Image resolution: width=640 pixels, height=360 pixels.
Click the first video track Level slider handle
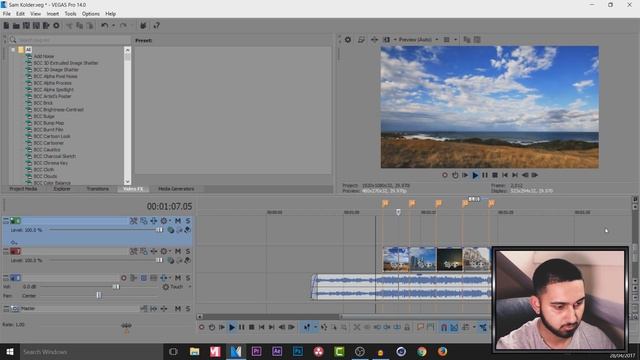point(159,230)
